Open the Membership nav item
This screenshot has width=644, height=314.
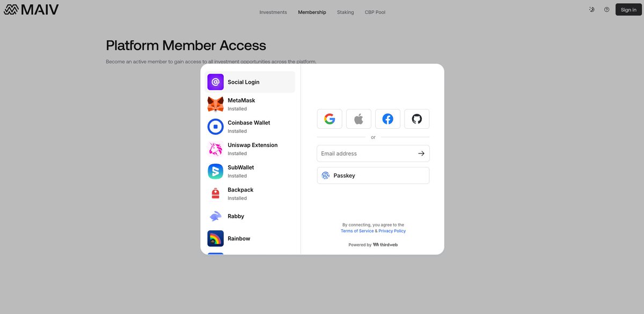tap(312, 12)
